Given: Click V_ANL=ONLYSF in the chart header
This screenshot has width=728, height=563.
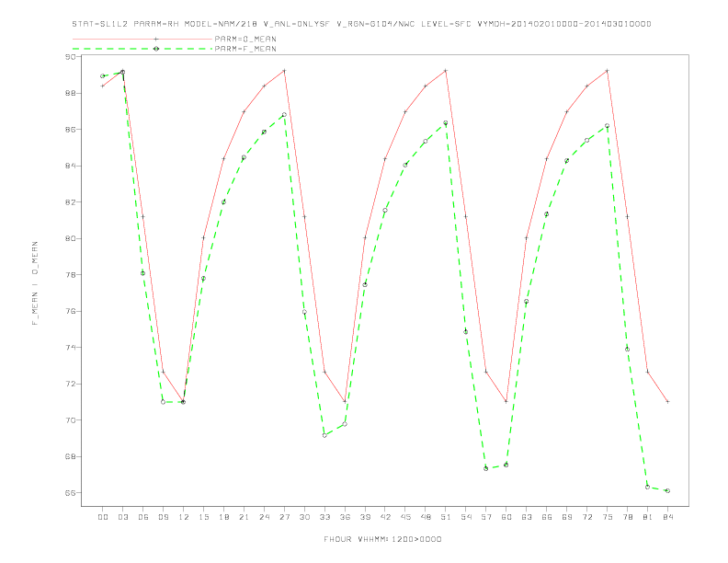Looking at the screenshot, I should point(296,24).
